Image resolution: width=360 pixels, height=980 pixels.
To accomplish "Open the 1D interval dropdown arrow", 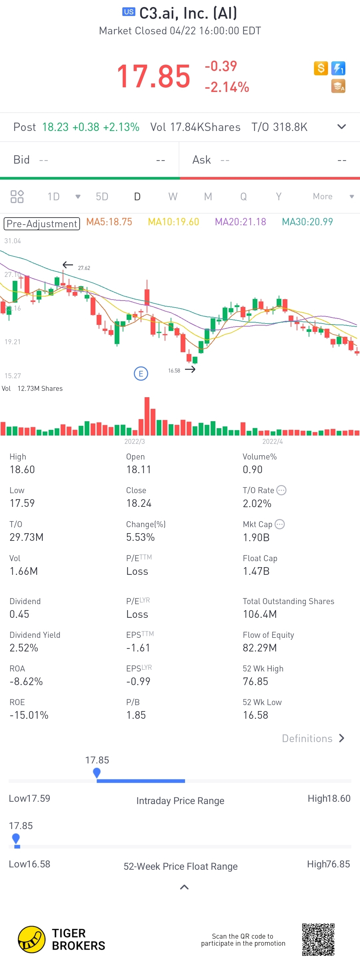I will point(78,197).
